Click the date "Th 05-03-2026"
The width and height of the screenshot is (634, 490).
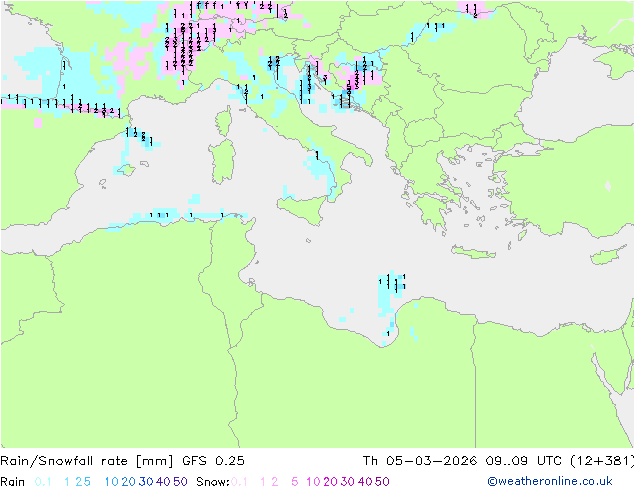coord(419,461)
